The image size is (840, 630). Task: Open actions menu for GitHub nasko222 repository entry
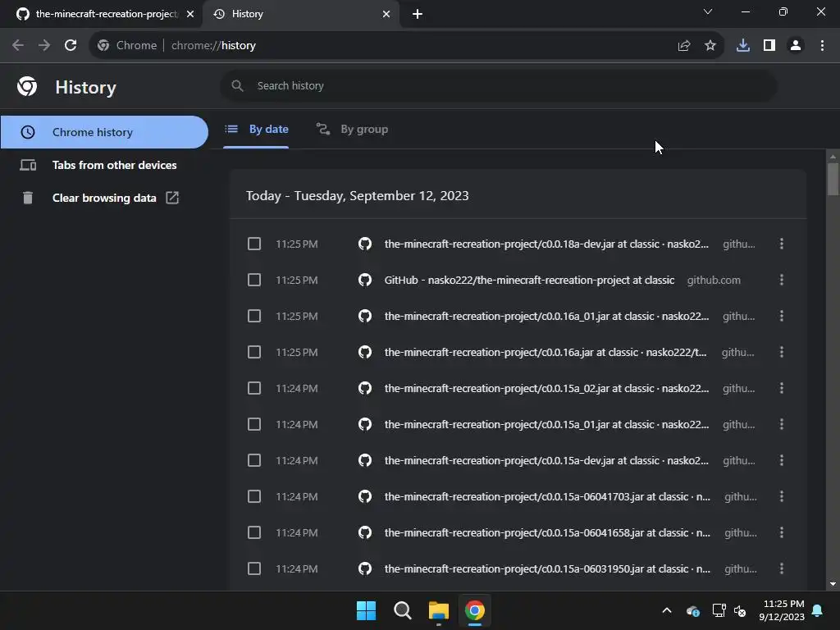[782, 281]
